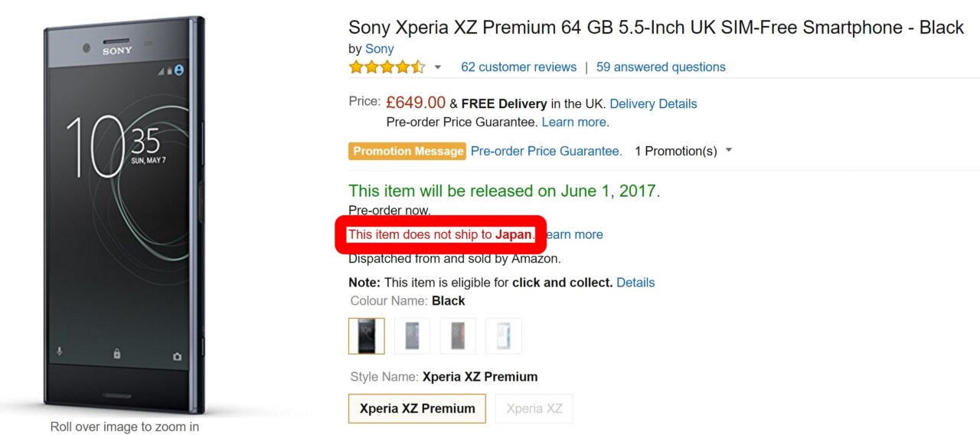Choose the second grey-blue colour swatch
The image size is (980, 435).
(412, 336)
